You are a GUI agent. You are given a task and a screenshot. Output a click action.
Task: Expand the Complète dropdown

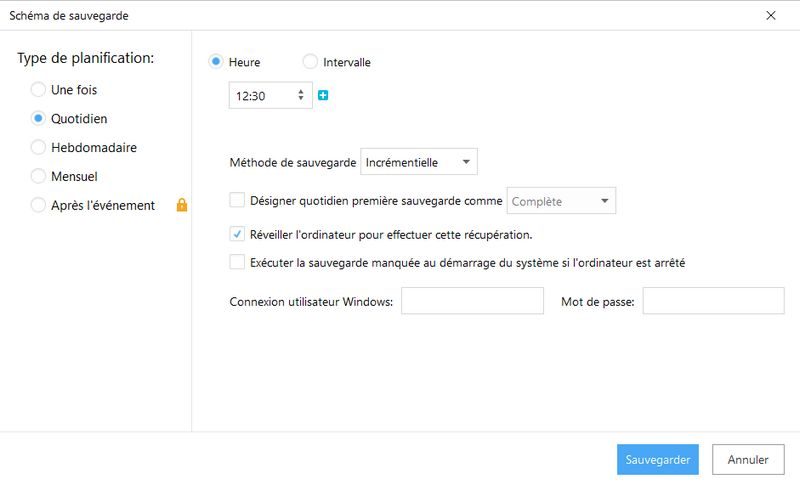point(561,201)
